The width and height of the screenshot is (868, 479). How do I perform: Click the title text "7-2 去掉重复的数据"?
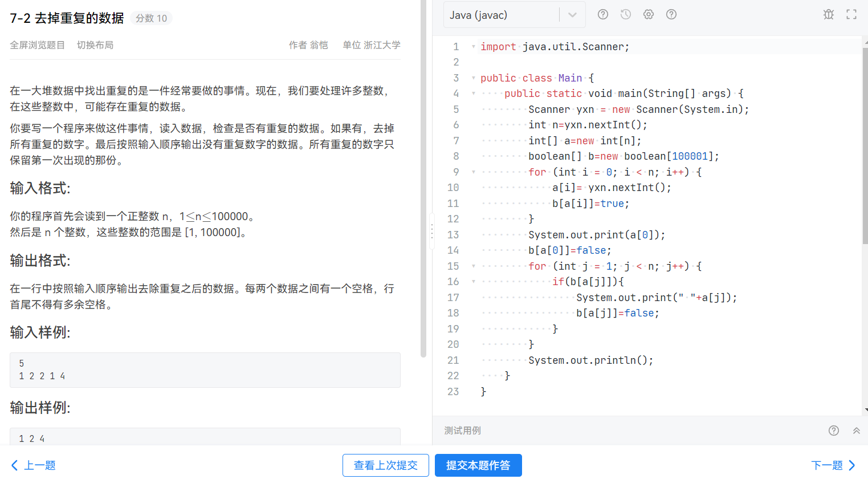(x=67, y=18)
